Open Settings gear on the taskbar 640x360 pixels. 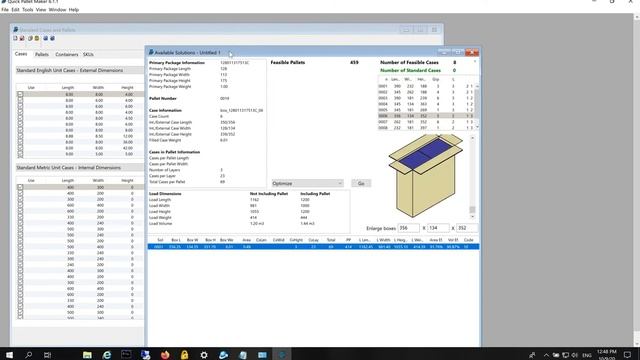coord(204,355)
